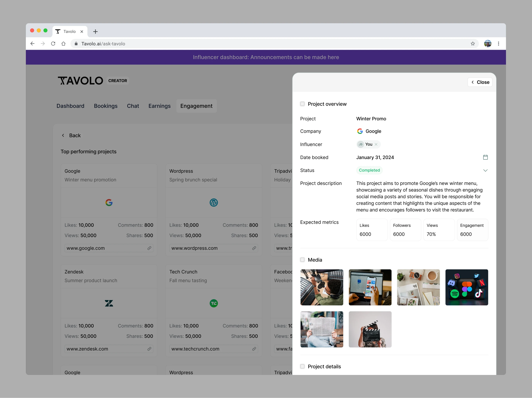Click the Back link above projects
532x398 pixels.
click(x=71, y=135)
